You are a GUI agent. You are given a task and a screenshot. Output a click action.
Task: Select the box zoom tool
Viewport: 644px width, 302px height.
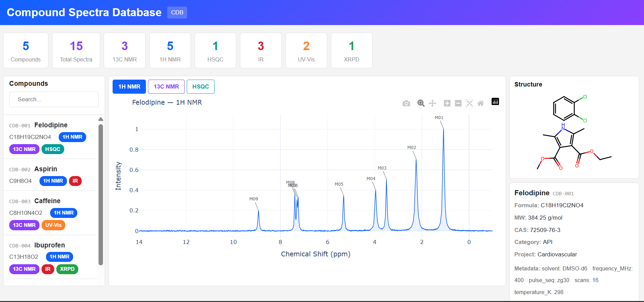tap(421, 103)
